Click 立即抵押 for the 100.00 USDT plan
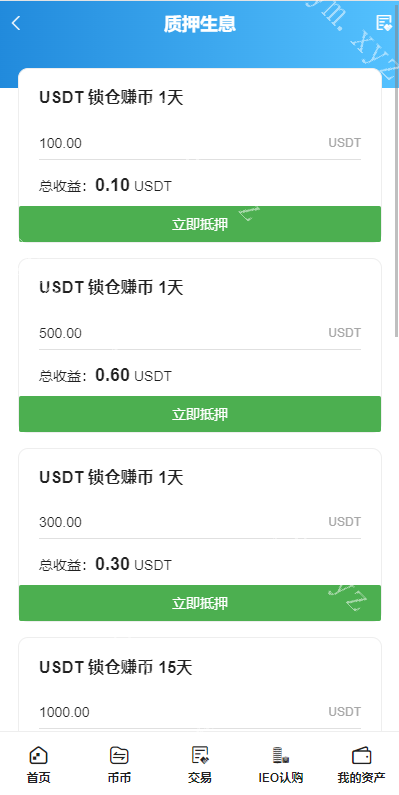399x795 pixels. click(200, 224)
